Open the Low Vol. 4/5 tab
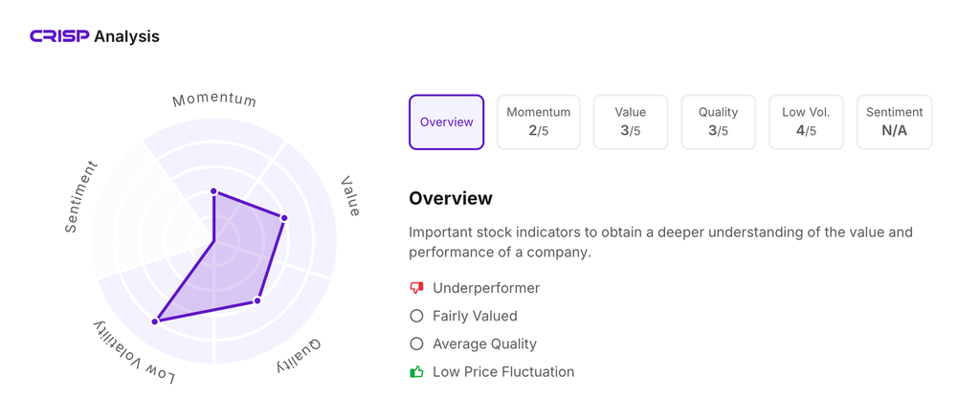 click(806, 122)
